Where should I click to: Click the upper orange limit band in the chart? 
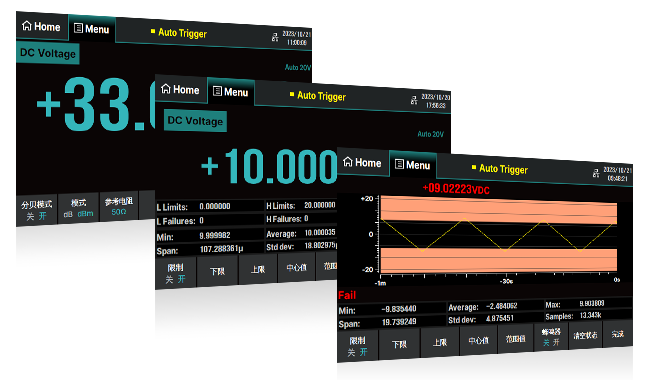(x=499, y=210)
